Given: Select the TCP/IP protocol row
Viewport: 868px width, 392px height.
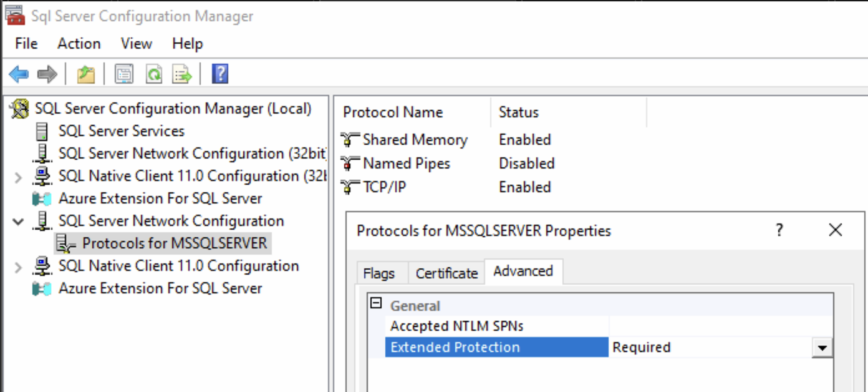Looking at the screenshot, I should tap(384, 187).
